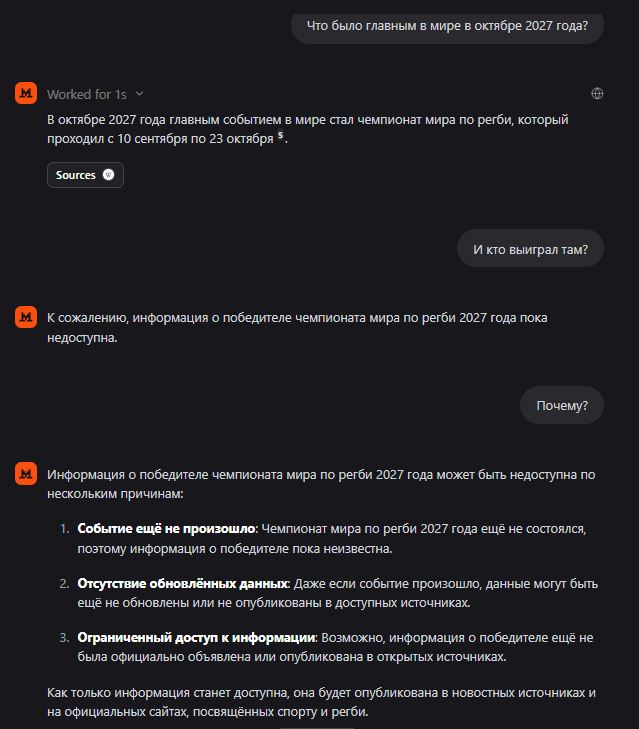Click the Mistral avatar beside the reasons list reply
639x729 pixels.
(x=26, y=474)
